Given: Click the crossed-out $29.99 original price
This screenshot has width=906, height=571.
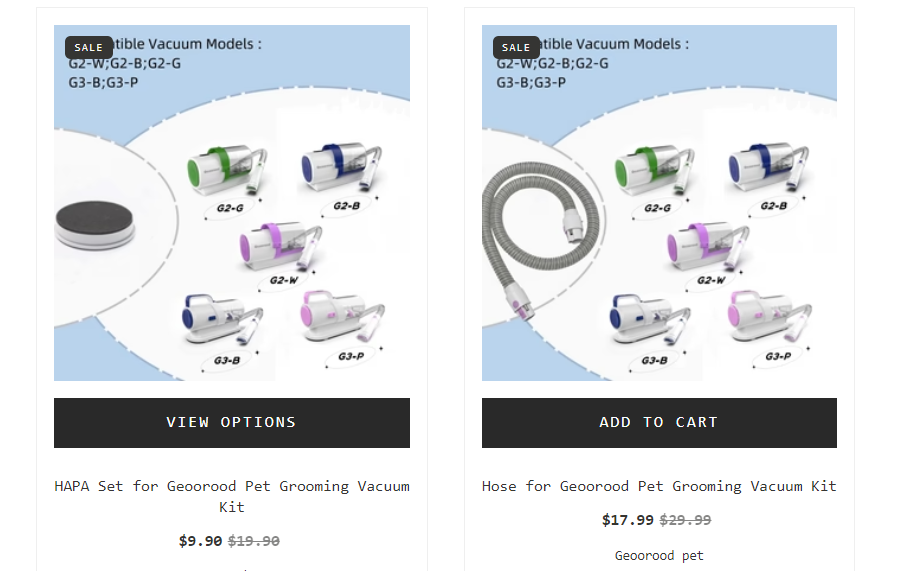Looking at the screenshot, I should 685,520.
